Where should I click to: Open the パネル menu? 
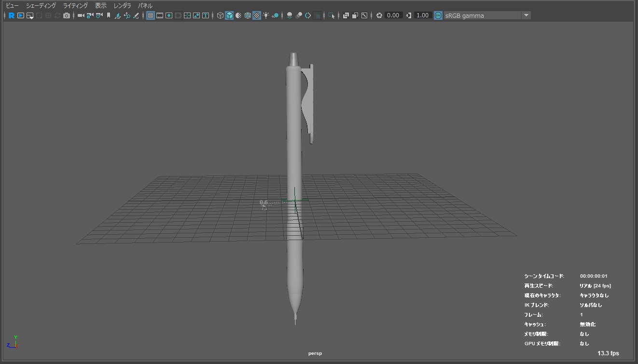click(145, 6)
